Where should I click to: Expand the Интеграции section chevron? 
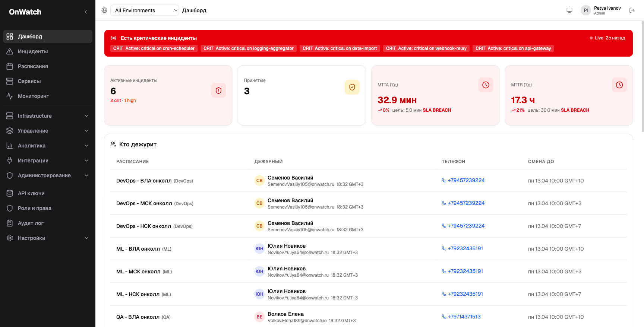(86, 161)
